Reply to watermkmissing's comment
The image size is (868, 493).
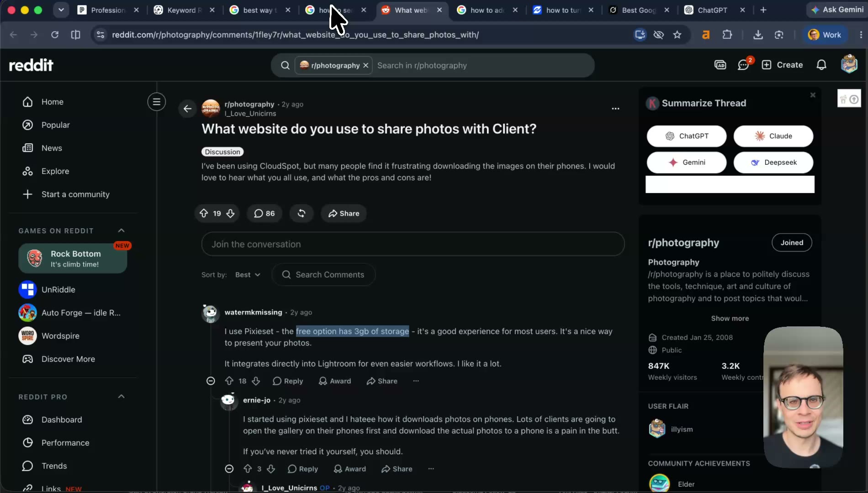pos(287,381)
